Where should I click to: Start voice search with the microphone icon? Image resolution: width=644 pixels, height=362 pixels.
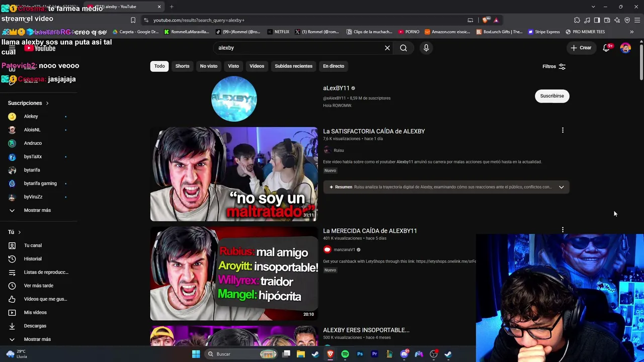click(426, 48)
